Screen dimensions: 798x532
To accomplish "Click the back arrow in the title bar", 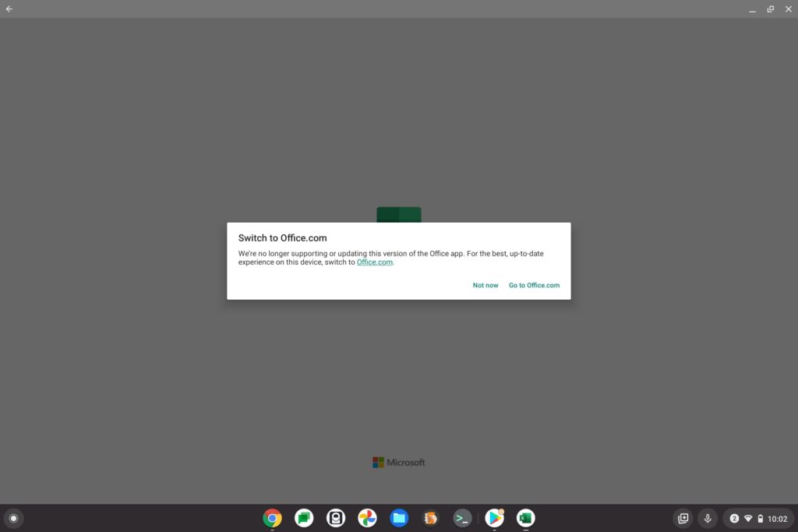I will [x=9, y=9].
